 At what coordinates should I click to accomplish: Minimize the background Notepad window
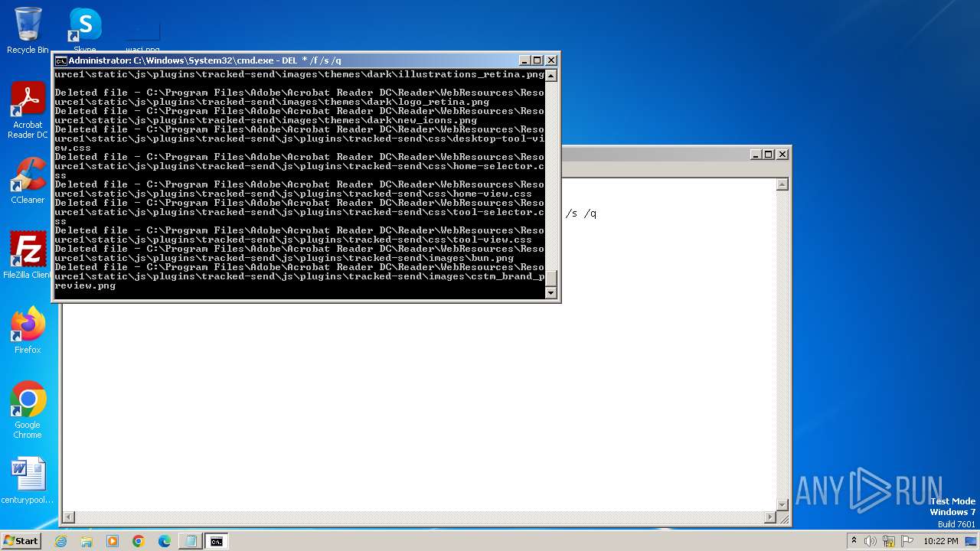coord(756,154)
